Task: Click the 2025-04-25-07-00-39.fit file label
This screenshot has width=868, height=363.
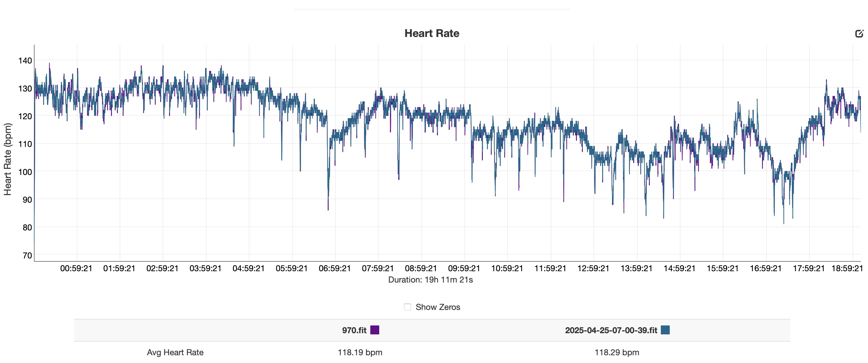Action: point(611,330)
